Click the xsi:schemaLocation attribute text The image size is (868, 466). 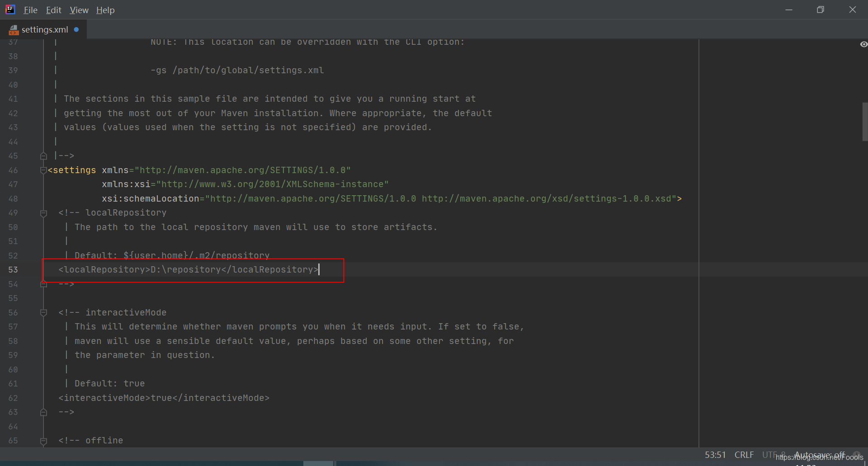pyautogui.click(x=151, y=199)
